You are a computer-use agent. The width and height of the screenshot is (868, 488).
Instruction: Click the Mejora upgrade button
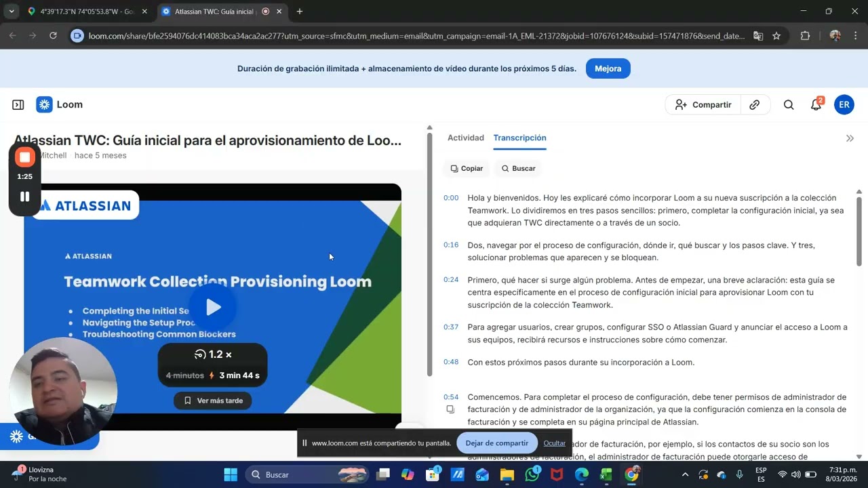click(x=608, y=68)
